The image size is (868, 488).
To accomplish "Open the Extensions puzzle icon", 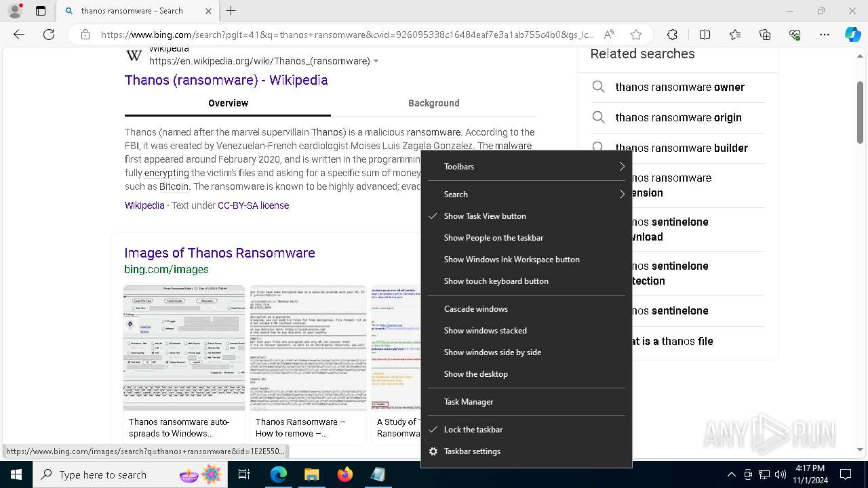I will pyautogui.click(x=672, y=35).
